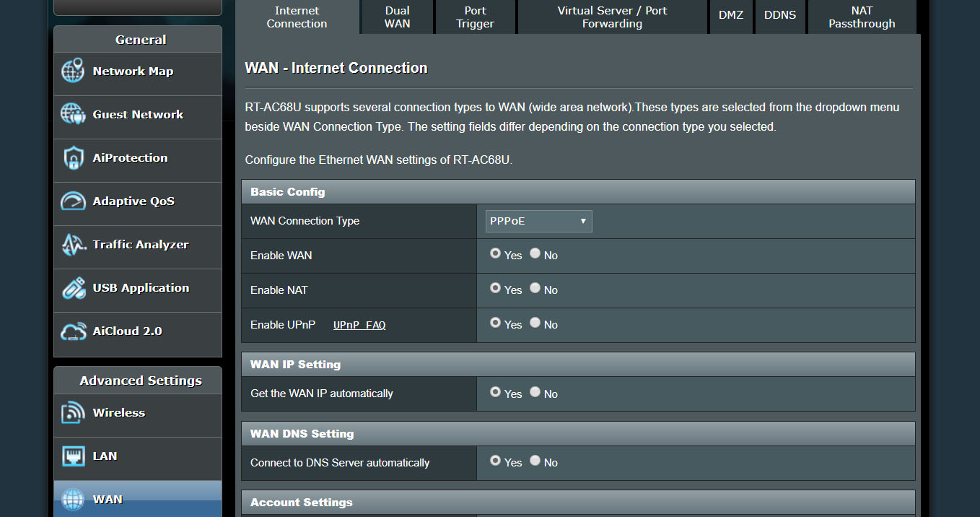Click the Adaptive QoS gauge icon
The height and width of the screenshot is (517, 980).
tap(73, 201)
